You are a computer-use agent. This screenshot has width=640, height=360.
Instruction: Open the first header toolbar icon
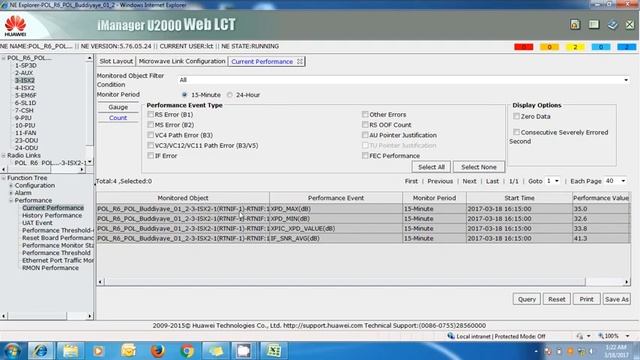tap(575, 24)
